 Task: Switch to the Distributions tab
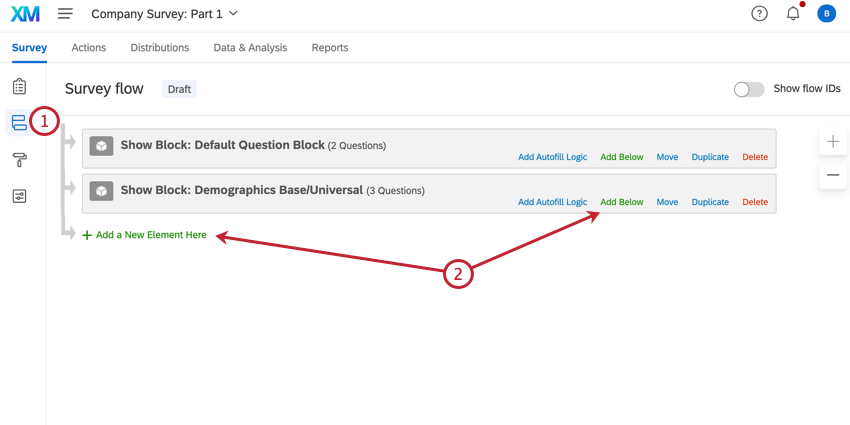(x=160, y=48)
